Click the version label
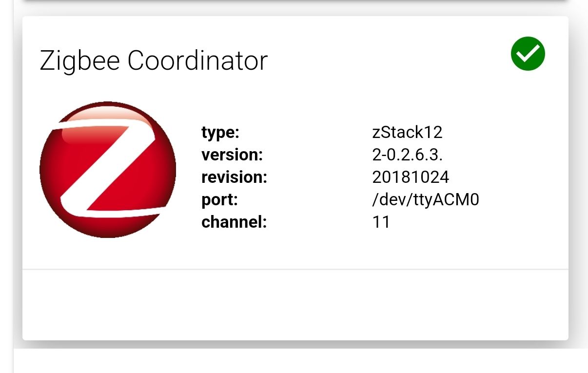The width and height of the screenshot is (588, 373). tap(232, 155)
